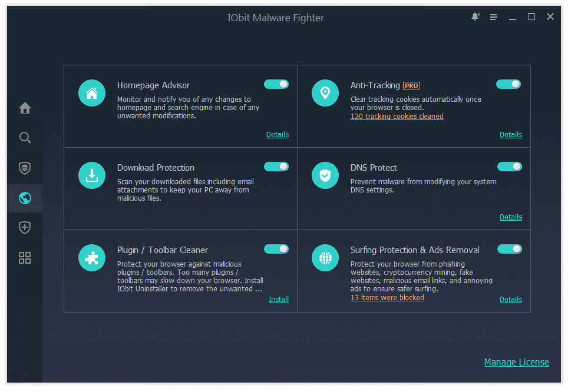Toggle off Anti-Tracking

click(x=508, y=84)
